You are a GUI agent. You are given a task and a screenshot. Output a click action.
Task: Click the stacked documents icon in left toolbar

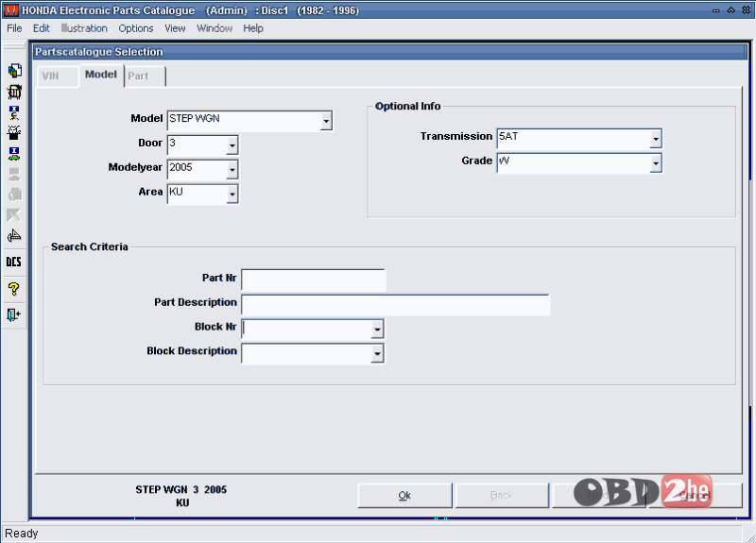pos(14,71)
